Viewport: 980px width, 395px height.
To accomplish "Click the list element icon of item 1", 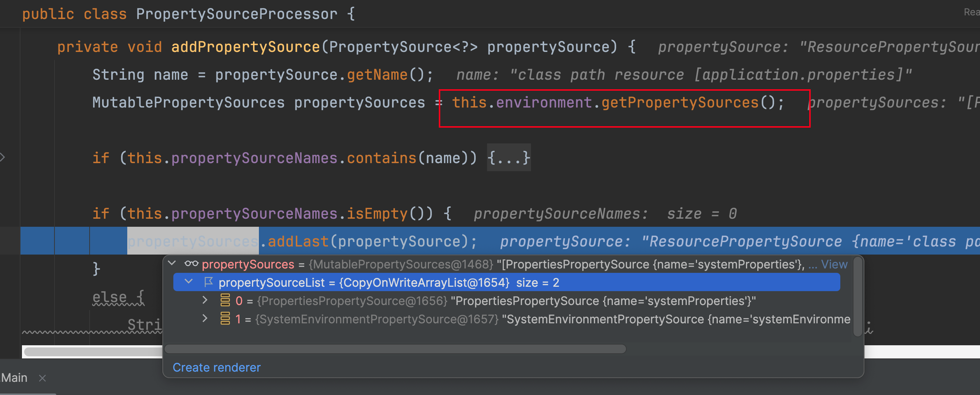I will pos(225,319).
